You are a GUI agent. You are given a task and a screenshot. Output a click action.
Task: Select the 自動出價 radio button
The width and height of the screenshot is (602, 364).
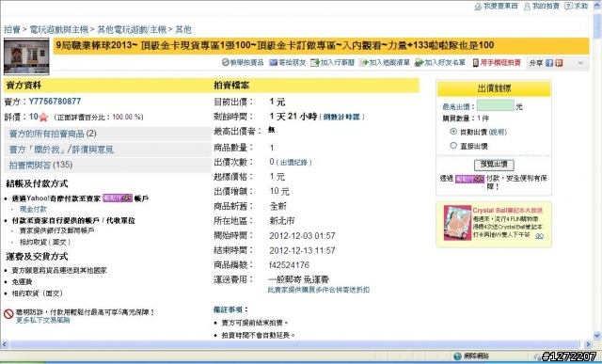coord(453,132)
